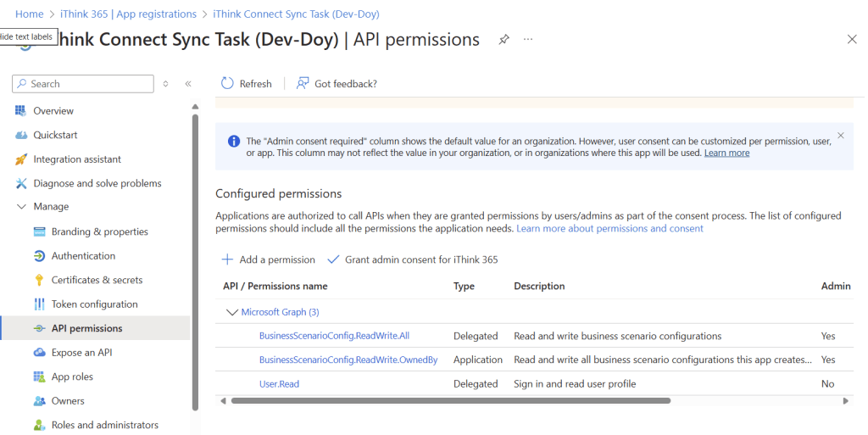Open the User.Read permission link
The width and height of the screenshot is (868, 435).
click(x=279, y=384)
